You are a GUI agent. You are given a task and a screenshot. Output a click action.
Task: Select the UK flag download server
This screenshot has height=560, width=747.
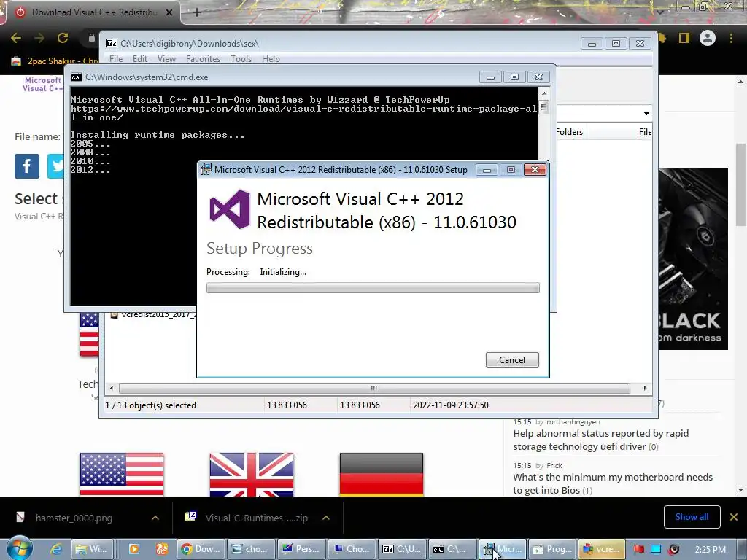click(252, 474)
